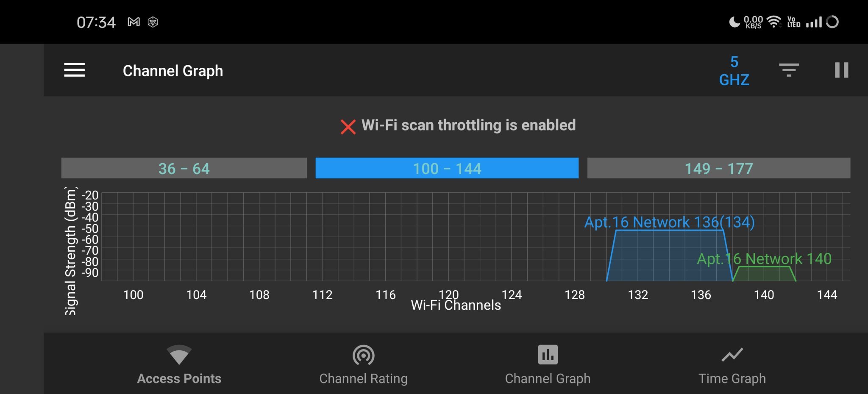Select the 36 – 64 channel range
This screenshot has width=868, height=394.
pyautogui.click(x=184, y=168)
